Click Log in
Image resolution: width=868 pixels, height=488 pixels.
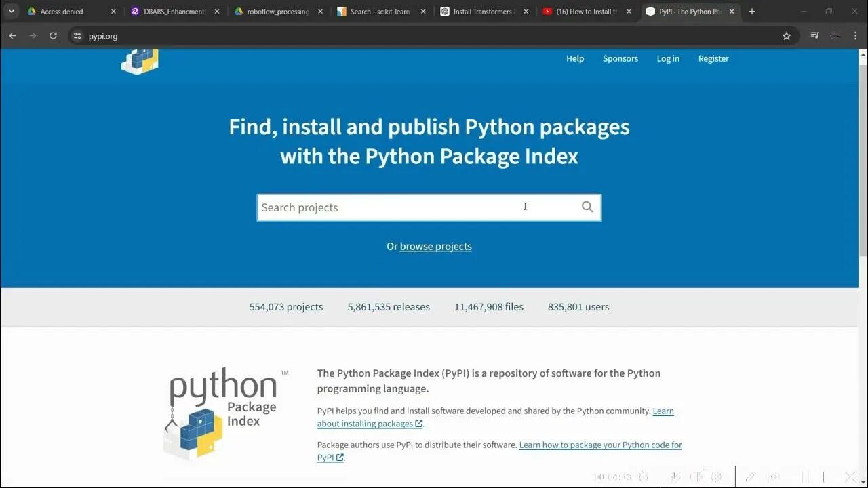pyautogui.click(x=668, y=59)
